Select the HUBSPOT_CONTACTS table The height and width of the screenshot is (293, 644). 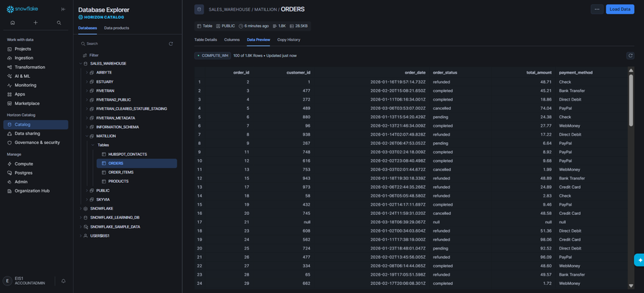pos(127,154)
